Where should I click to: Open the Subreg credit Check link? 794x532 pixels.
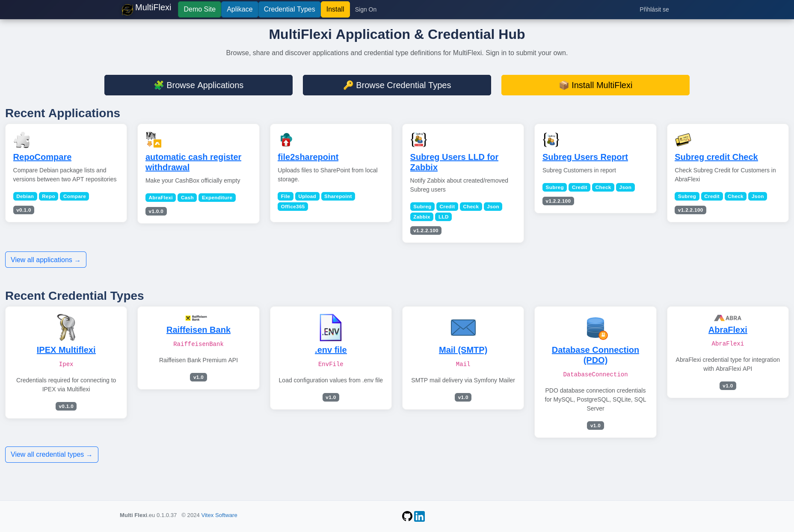pos(716,157)
